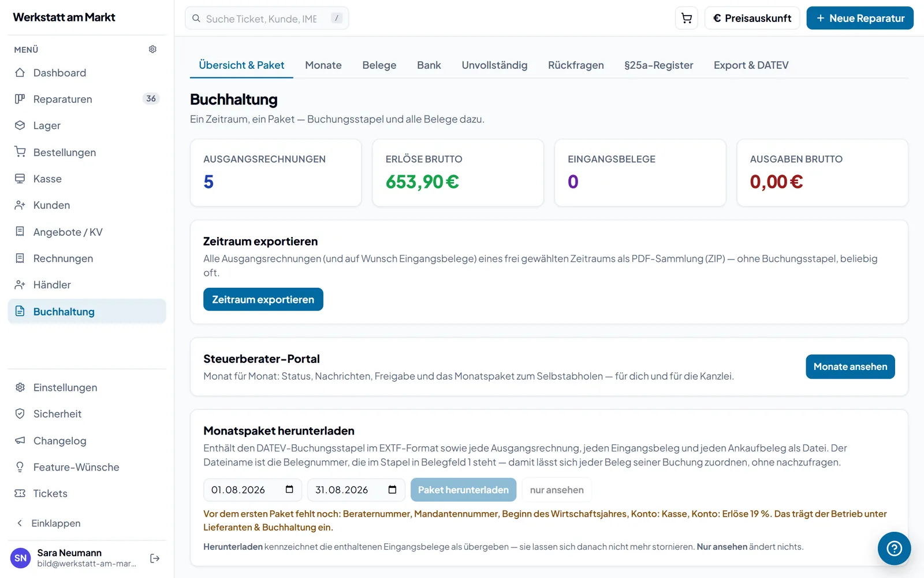Switch to the Monate tab

[x=323, y=65]
